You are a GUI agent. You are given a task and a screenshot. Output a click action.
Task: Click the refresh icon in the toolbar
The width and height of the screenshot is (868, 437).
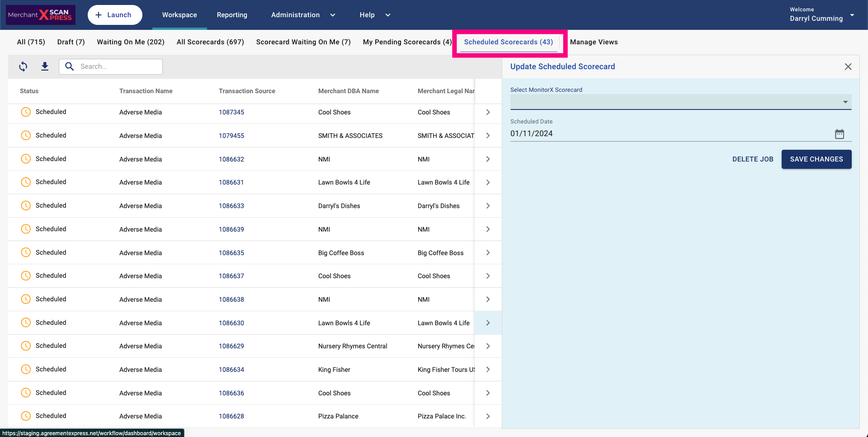pos(23,66)
